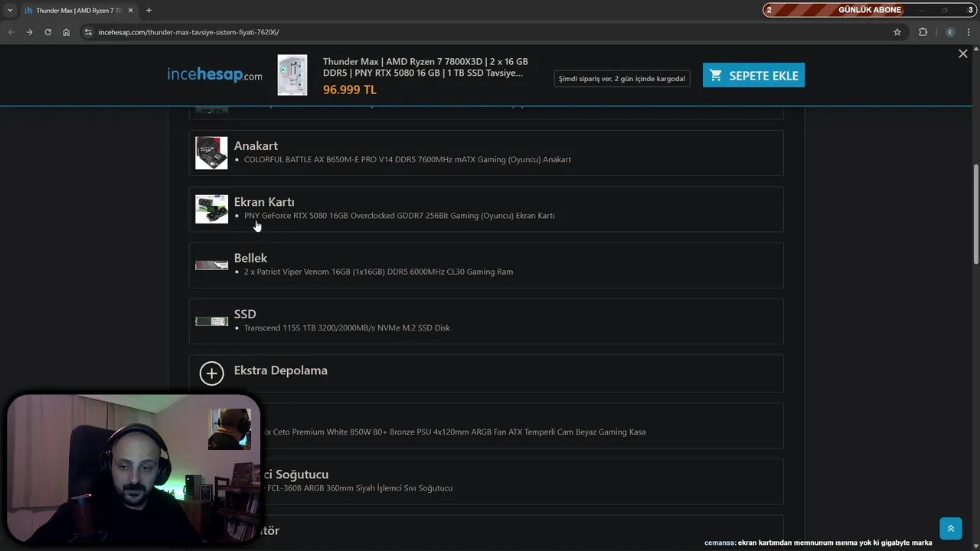Click the SSD thumbnail image
The image size is (980, 551).
coord(211,321)
